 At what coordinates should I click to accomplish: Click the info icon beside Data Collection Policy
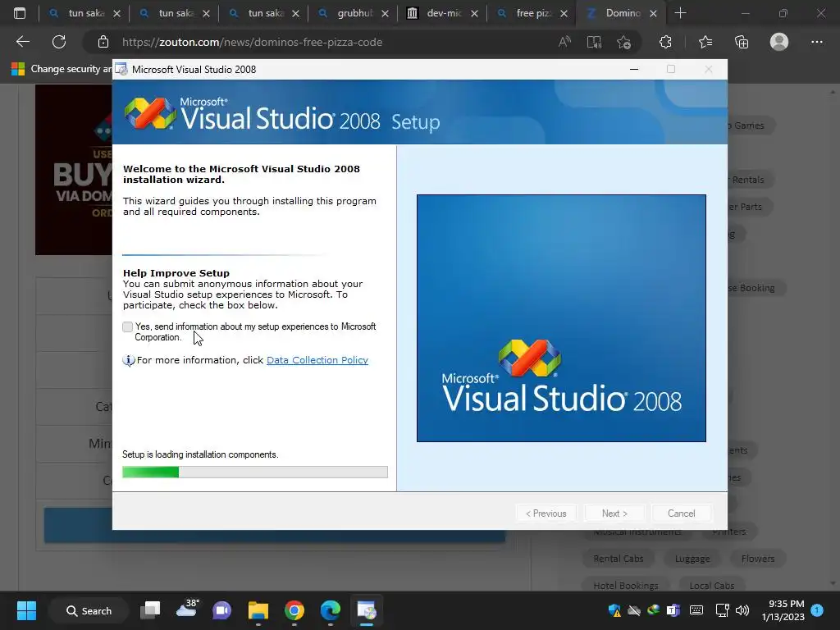(129, 361)
